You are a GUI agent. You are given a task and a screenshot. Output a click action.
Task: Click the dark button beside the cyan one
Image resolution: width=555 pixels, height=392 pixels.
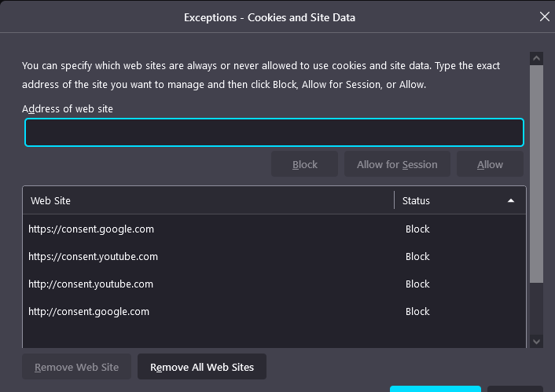pos(514,388)
